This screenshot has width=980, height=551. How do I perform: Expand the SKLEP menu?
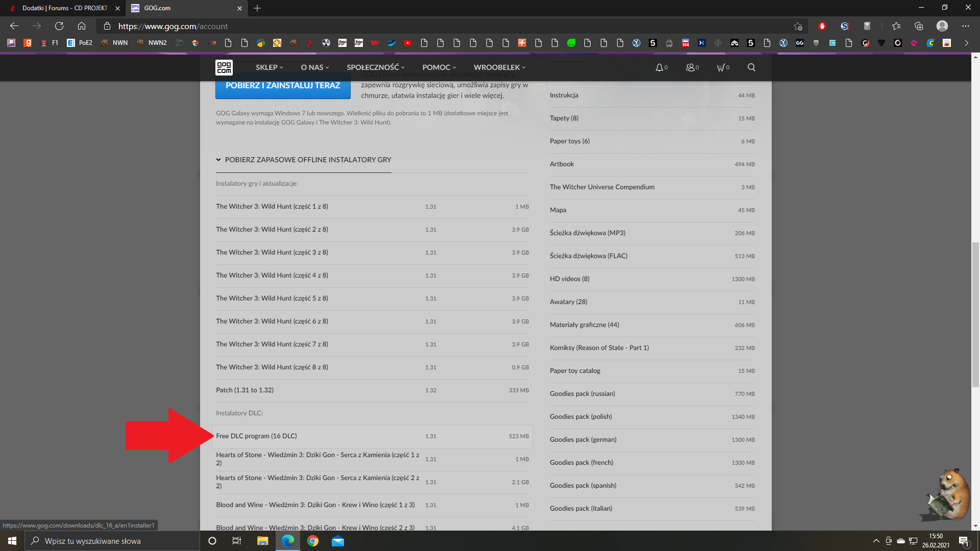click(x=269, y=67)
